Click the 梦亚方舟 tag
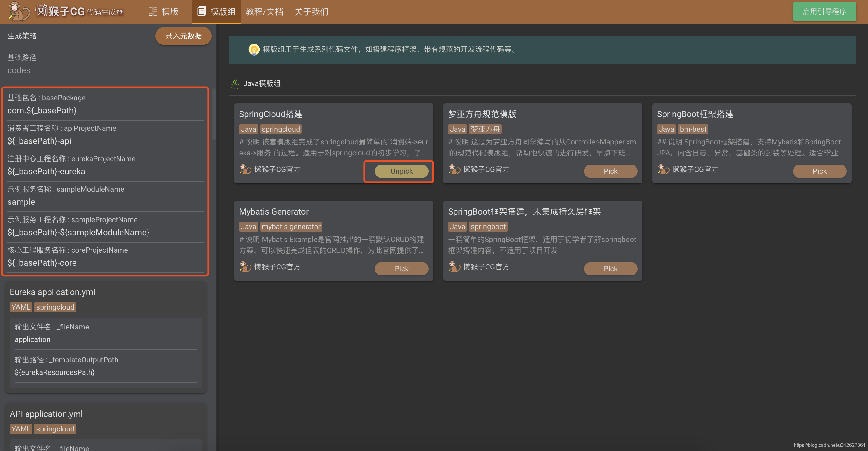 [x=485, y=129]
